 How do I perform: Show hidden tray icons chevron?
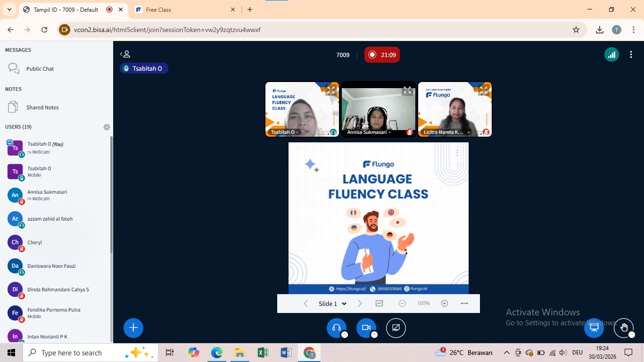pyautogui.click(x=507, y=353)
